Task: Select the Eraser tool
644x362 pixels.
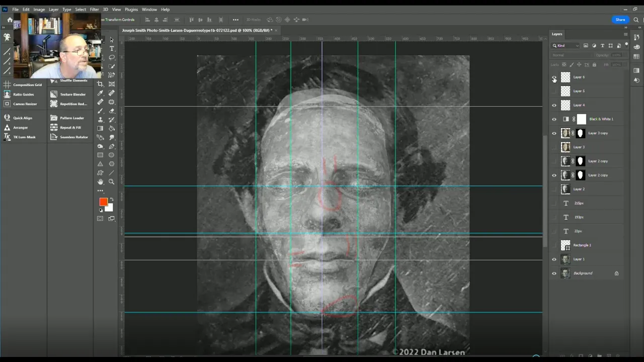Action: tap(112, 111)
